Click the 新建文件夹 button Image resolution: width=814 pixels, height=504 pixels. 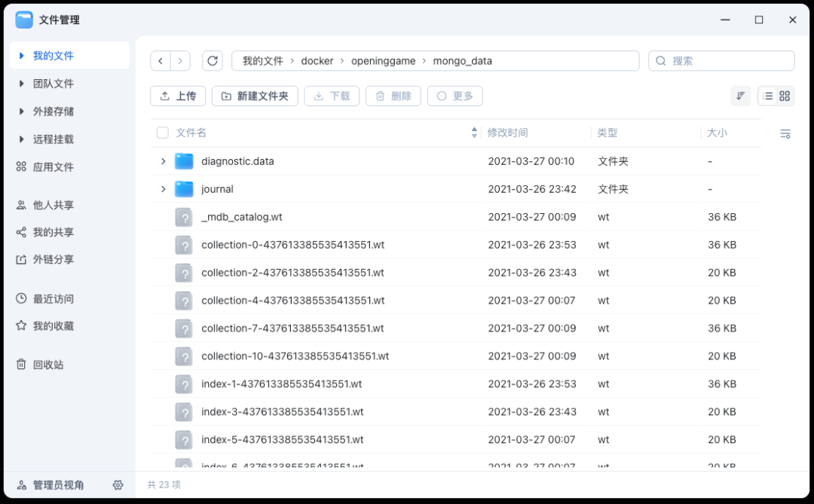pyautogui.click(x=255, y=96)
